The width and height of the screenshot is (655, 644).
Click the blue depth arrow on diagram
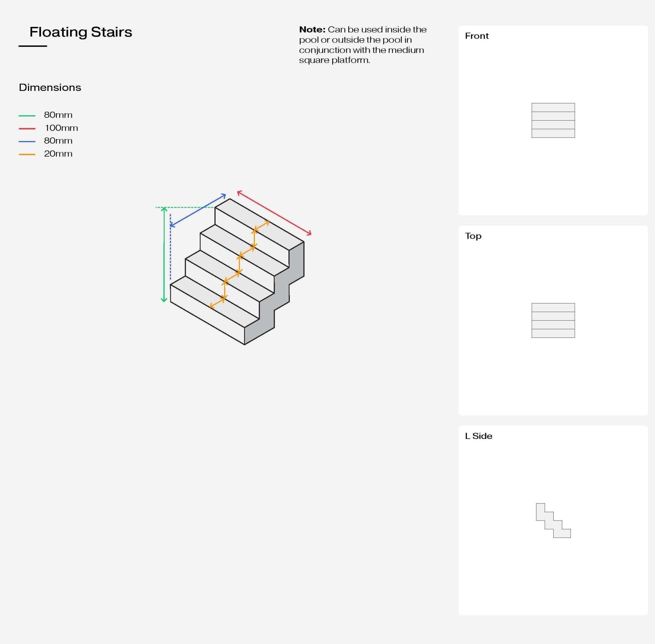pos(198,210)
